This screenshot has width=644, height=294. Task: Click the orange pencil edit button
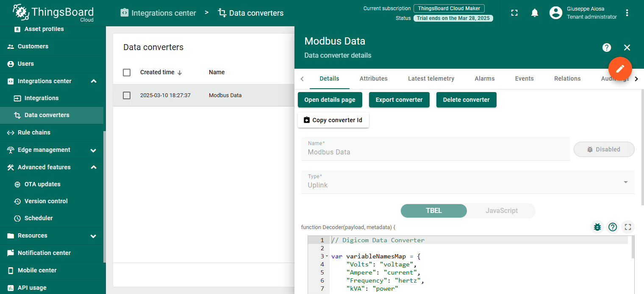pyautogui.click(x=620, y=68)
